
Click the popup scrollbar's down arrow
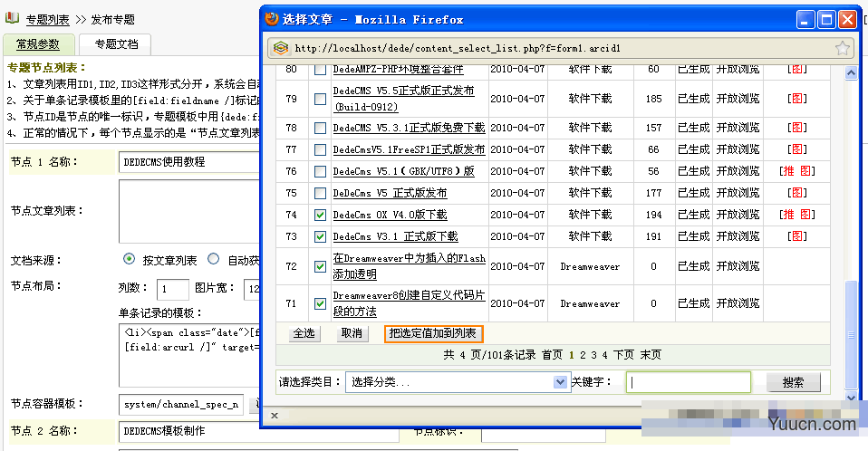(x=850, y=397)
